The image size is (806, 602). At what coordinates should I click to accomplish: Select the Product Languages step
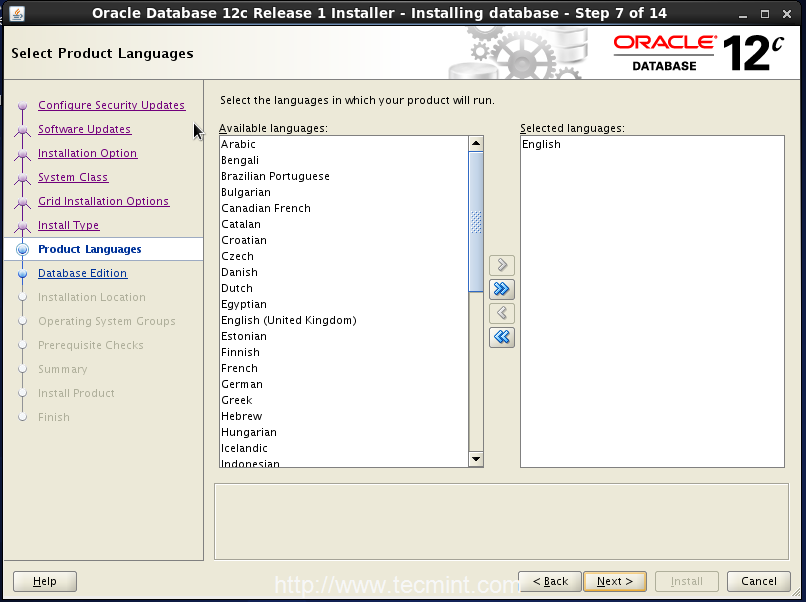[90, 249]
